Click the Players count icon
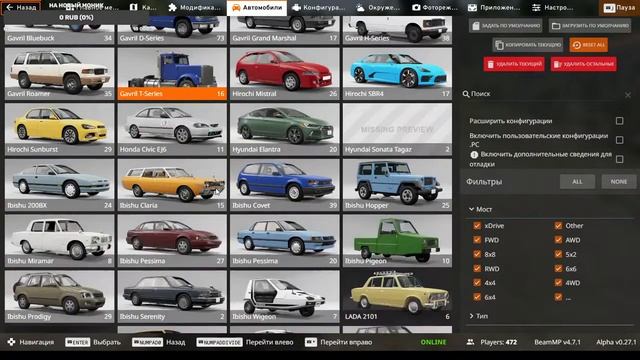This screenshot has height=360, width=640. [470, 342]
